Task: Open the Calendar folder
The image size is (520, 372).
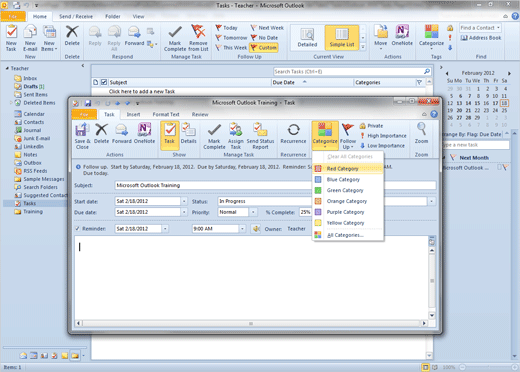Action: pyautogui.click(x=29, y=114)
